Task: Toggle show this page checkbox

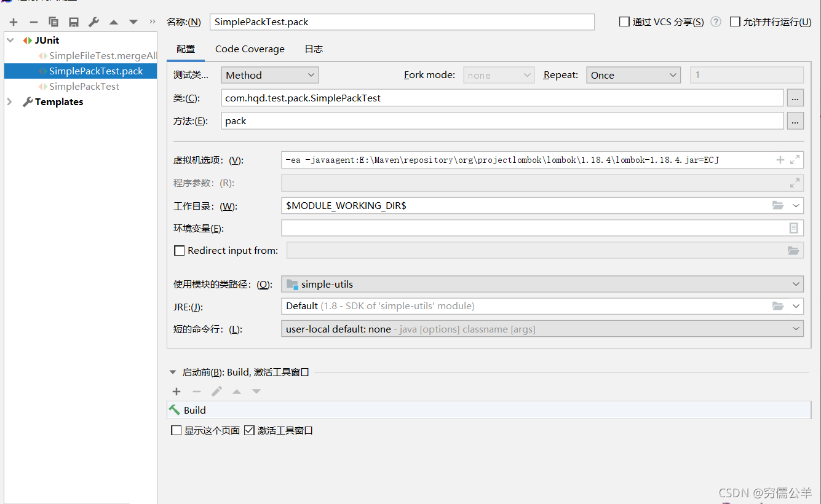Action: tap(176, 430)
